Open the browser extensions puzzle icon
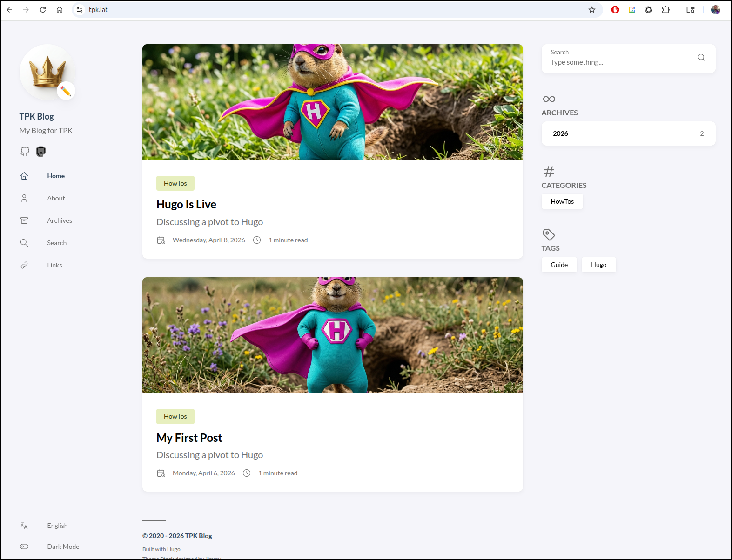Image resolution: width=732 pixels, height=560 pixels. [665, 10]
